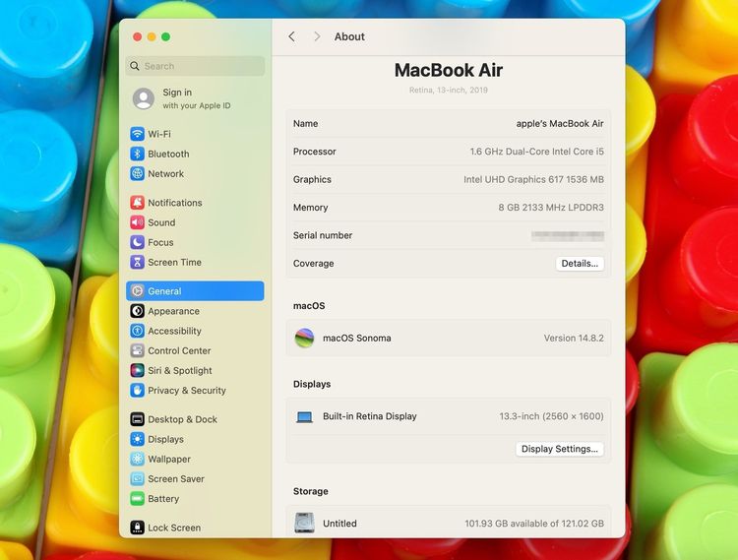738x560 pixels.
Task: Click the Untitled hard drive icon
Action: pos(304,523)
